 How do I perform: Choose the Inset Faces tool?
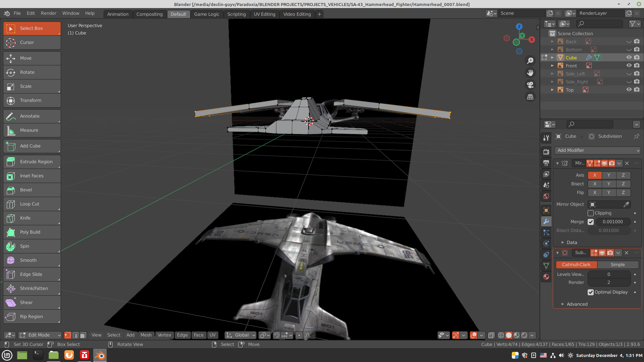point(32,176)
